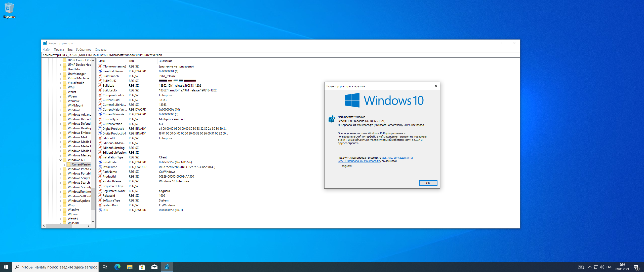Expand the Wow64 tree node
This screenshot has width=644, height=272.
click(x=61, y=219)
